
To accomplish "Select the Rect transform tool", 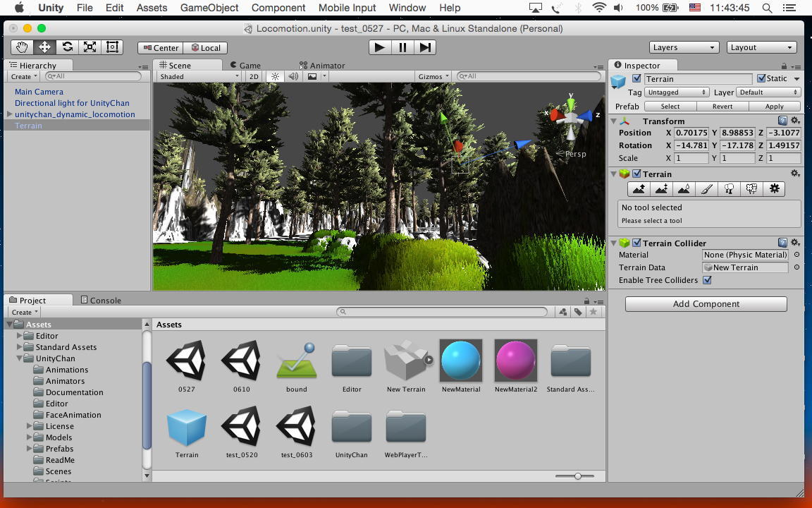I will pos(112,47).
